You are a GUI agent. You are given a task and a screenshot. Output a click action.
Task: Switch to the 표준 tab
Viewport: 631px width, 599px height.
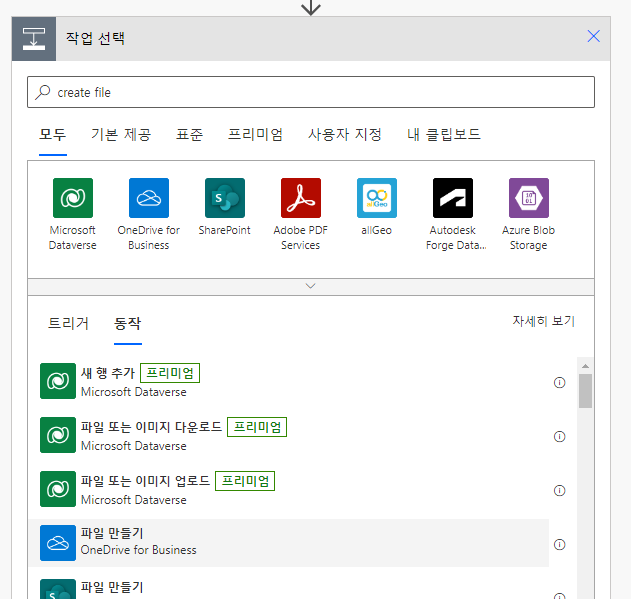190,134
